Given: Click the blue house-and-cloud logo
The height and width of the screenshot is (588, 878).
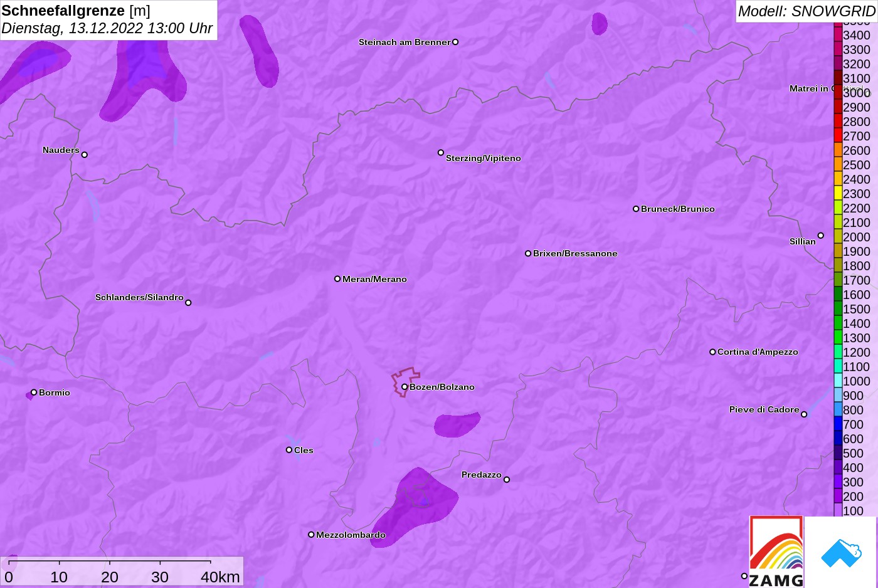Looking at the screenshot, I should pos(841,554).
